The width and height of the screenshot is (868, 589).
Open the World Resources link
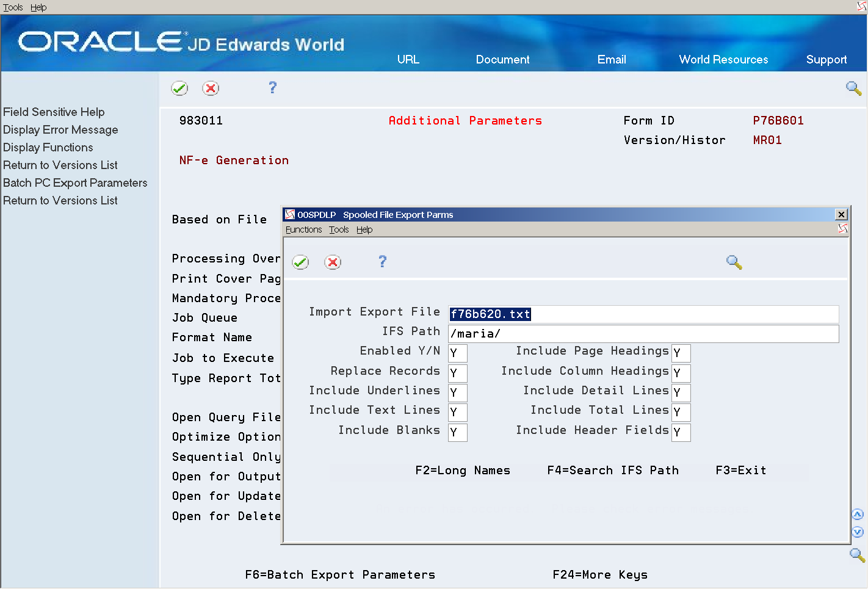coord(723,59)
